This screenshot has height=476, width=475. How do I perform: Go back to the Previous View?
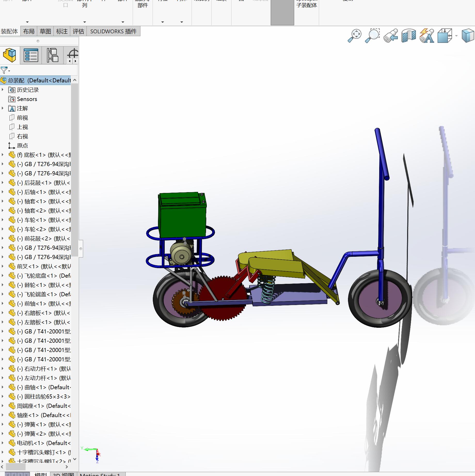click(x=390, y=36)
